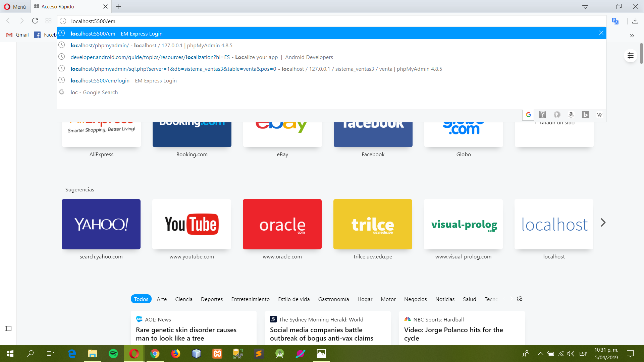Reload the current page
Viewport: 644px width, 362px height.
[x=35, y=21]
